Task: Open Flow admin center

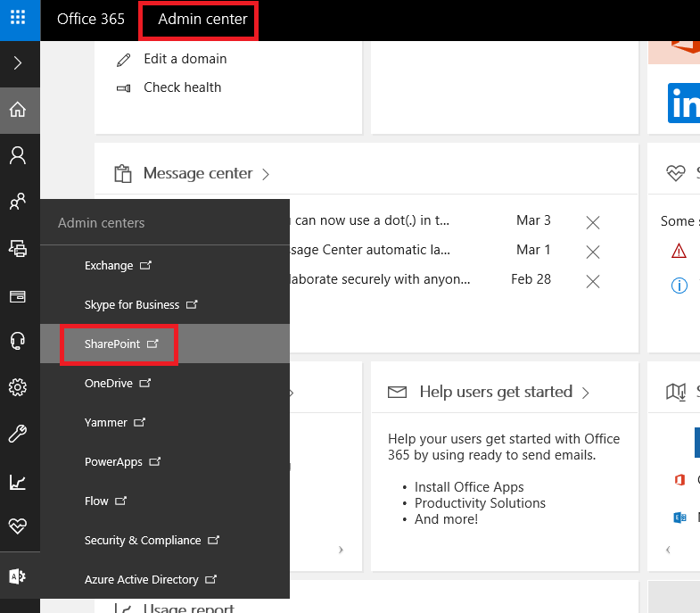Action: [x=105, y=501]
